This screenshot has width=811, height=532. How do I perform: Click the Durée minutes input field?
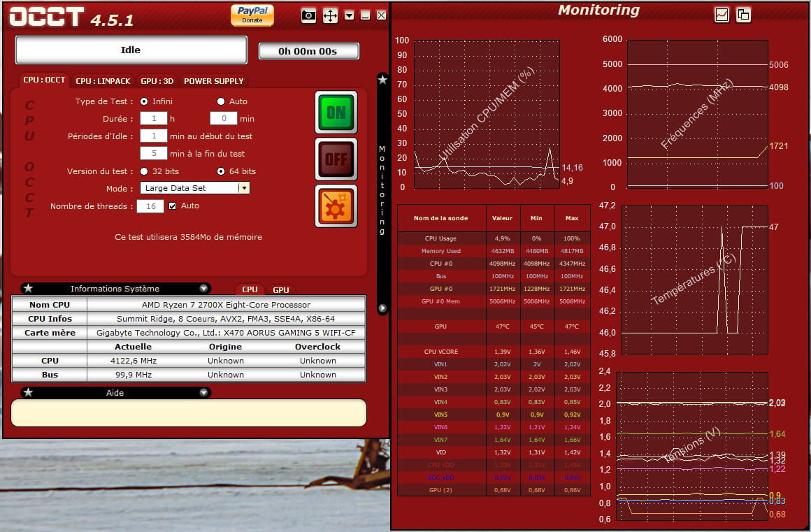click(x=224, y=118)
